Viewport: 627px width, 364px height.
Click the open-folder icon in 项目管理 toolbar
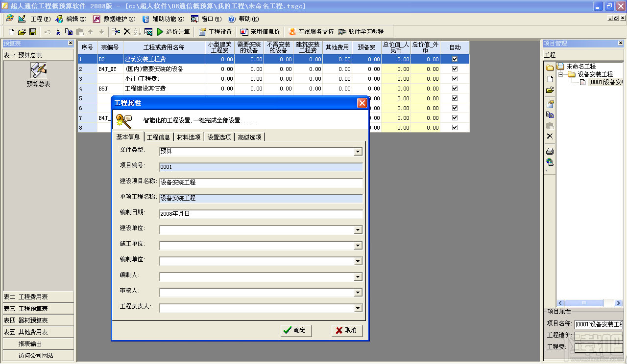coord(550,90)
